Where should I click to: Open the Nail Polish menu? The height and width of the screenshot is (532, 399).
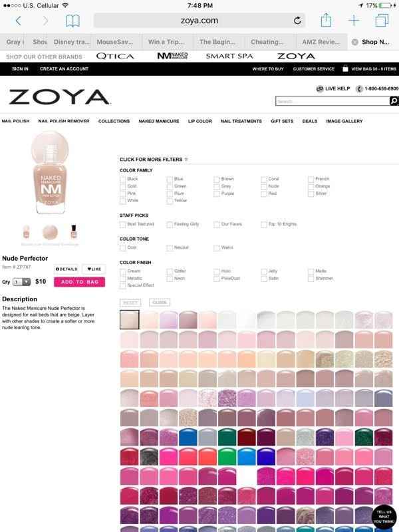point(15,121)
